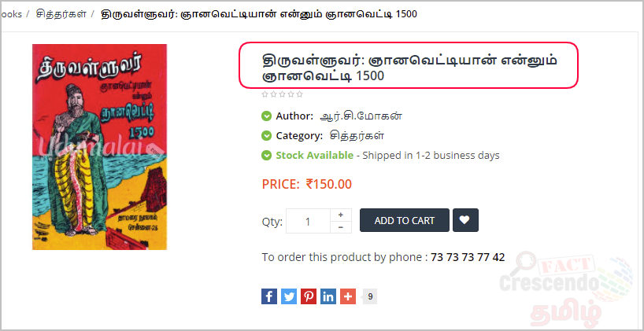Share the book on Facebook
Image resolution: width=644 pixels, height=331 pixels.
[x=269, y=296]
